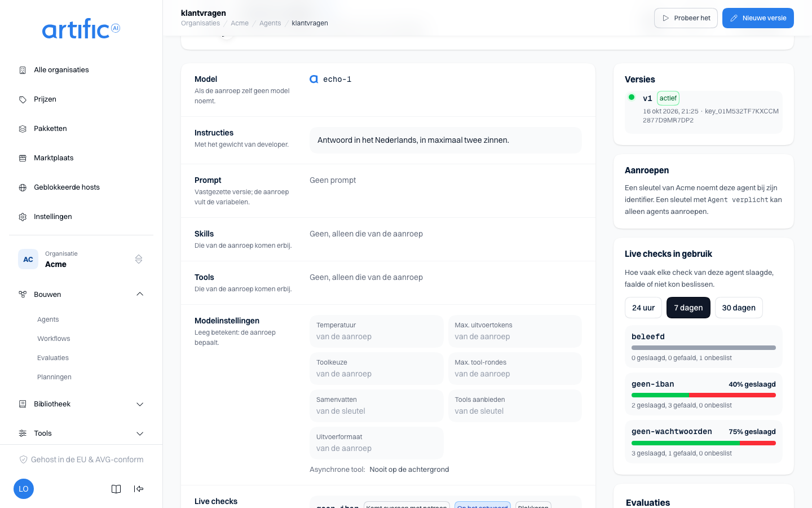Click the Marktplaats store icon
Screen dimensions: 812x508
click(x=23, y=158)
